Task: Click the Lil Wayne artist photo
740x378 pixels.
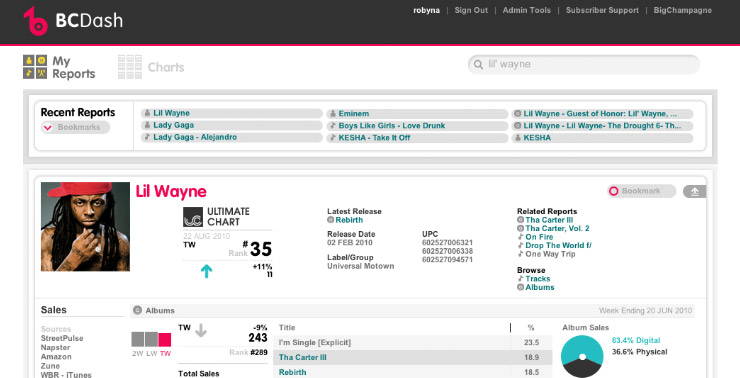Action: coord(85,227)
